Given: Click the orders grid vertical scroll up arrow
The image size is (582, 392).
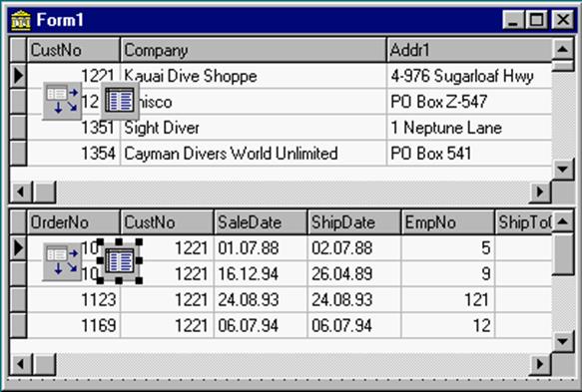Looking at the screenshot, I should pos(563,221).
